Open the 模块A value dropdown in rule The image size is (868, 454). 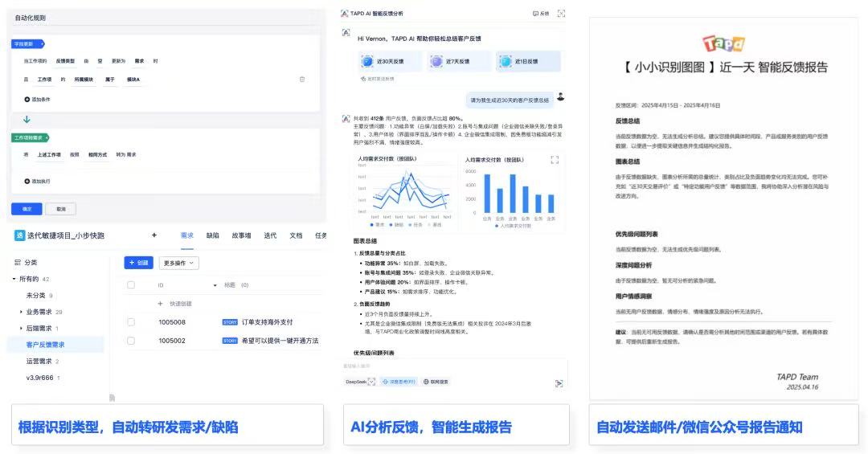133,80
